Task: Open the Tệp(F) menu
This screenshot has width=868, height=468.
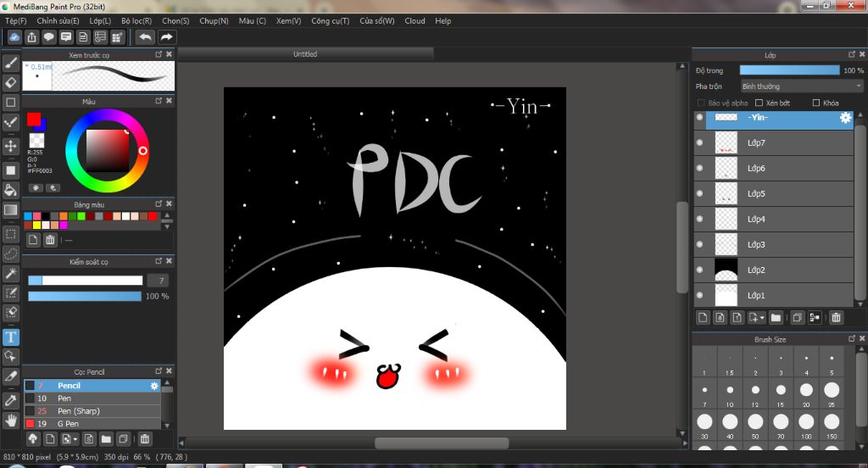Action: coord(15,21)
